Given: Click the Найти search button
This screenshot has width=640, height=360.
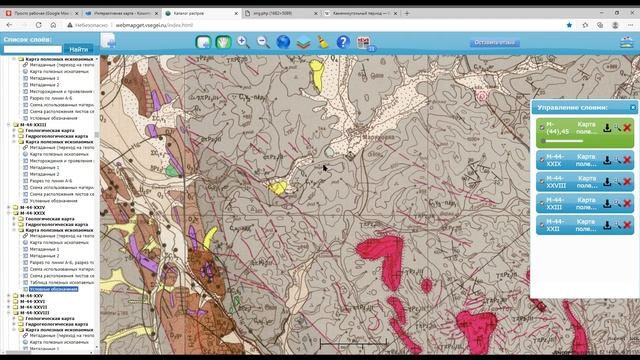Looking at the screenshot, I should tap(79, 49).
